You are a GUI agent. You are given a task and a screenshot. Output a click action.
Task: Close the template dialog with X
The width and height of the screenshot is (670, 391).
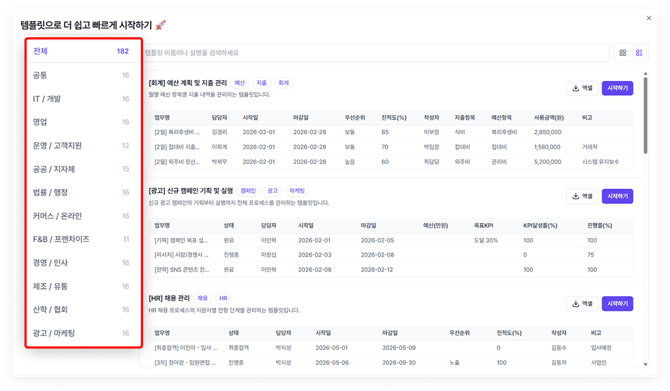[649, 18]
